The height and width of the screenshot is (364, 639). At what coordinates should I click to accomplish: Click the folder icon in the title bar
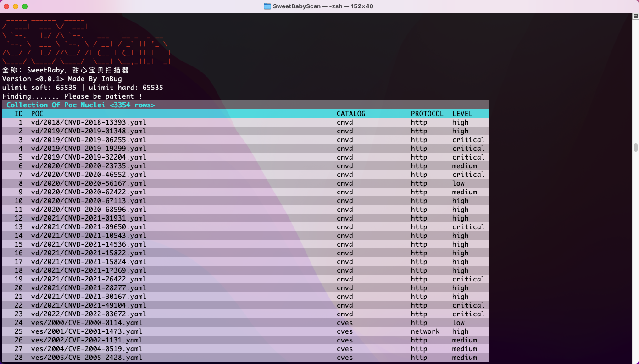tap(267, 6)
